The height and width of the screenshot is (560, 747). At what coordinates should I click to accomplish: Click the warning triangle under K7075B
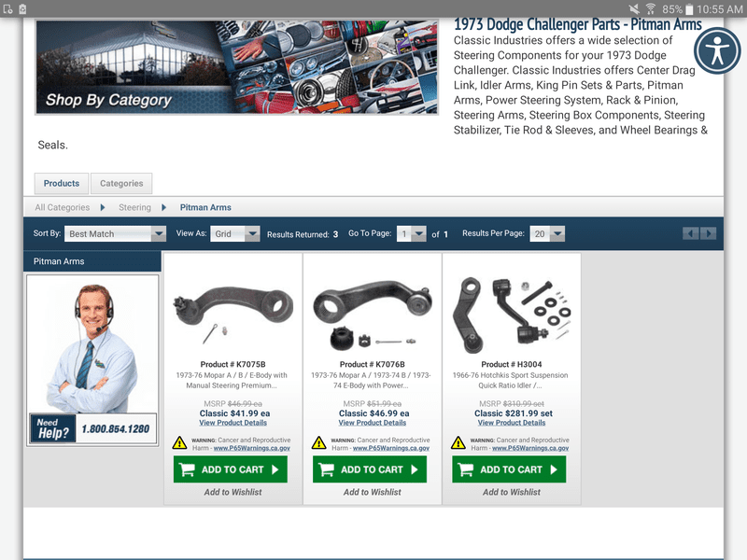click(179, 442)
